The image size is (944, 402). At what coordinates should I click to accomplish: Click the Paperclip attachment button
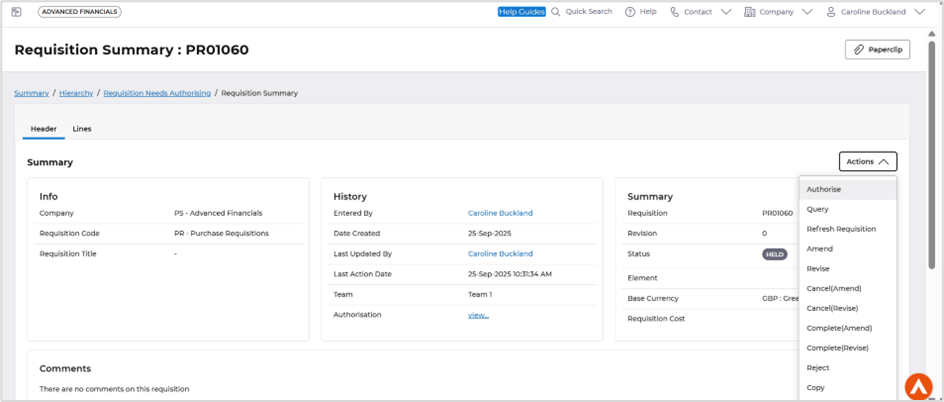tap(877, 49)
